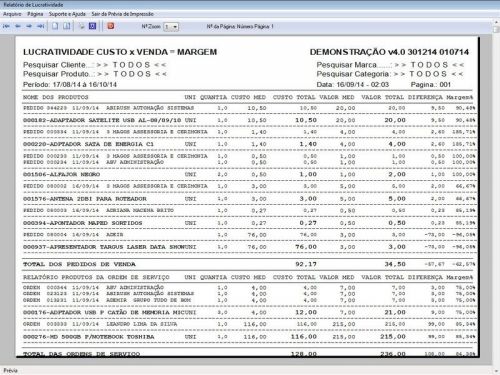Click the total cost value 92,17
Screen dimensions: 500x375
point(306,264)
